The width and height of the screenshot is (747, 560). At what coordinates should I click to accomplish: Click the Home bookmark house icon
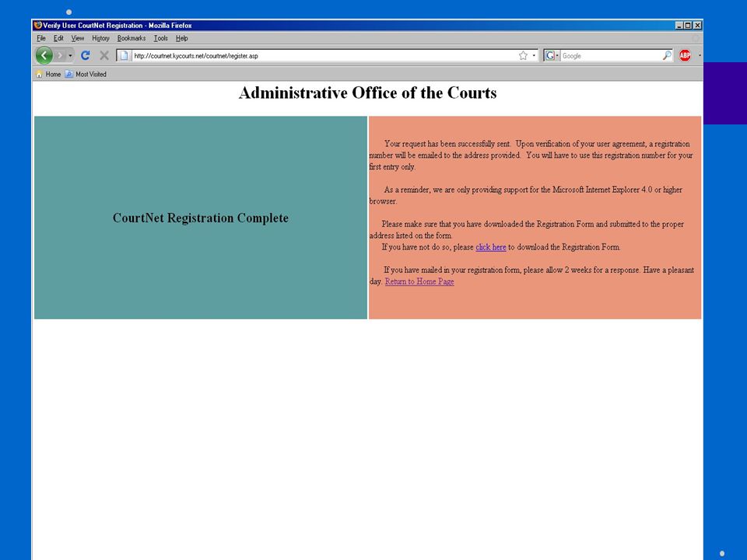(39, 75)
